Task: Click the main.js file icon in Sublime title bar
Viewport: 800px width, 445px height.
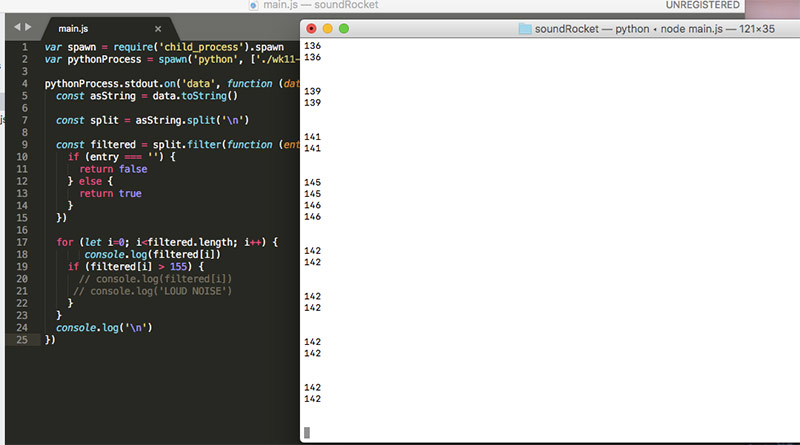Action: point(253,5)
